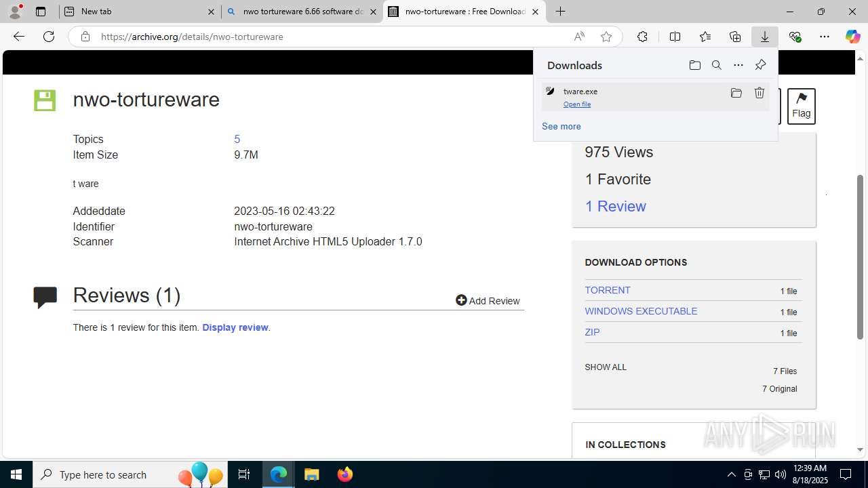Open the Windows Start menu

click(x=16, y=474)
